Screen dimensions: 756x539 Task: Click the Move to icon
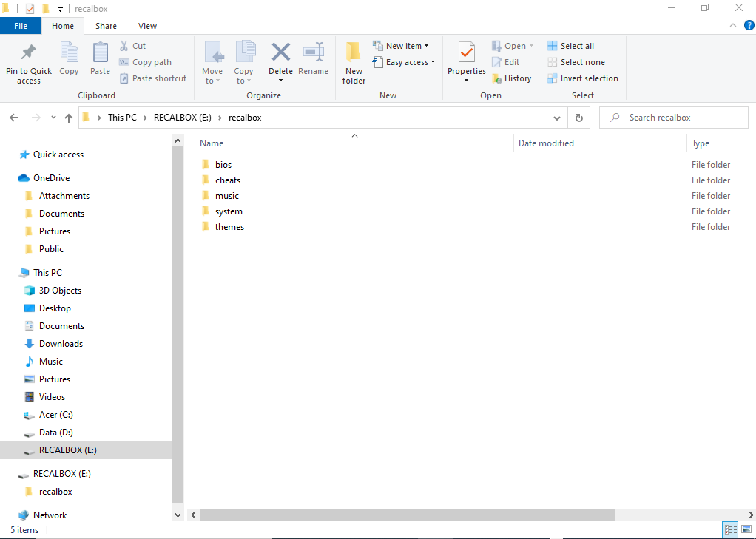coord(212,52)
